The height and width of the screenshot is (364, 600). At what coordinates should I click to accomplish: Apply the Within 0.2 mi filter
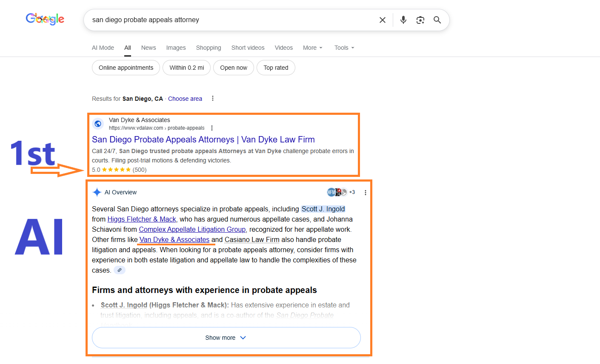(187, 68)
